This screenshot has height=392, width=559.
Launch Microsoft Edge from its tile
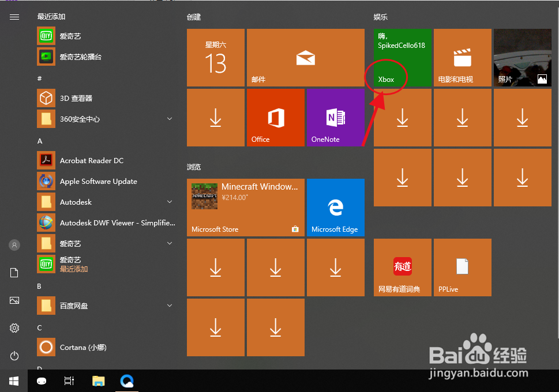335,208
